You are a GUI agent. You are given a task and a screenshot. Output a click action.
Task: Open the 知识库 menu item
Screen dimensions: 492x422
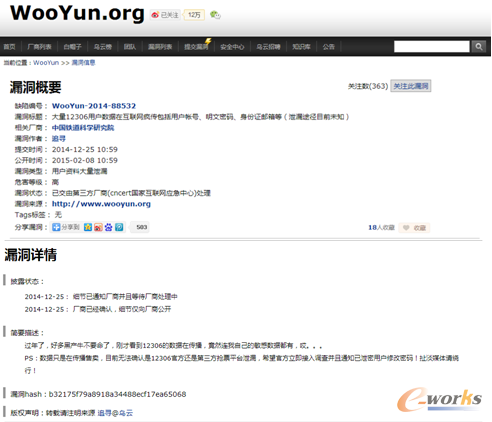pyautogui.click(x=301, y=47)
